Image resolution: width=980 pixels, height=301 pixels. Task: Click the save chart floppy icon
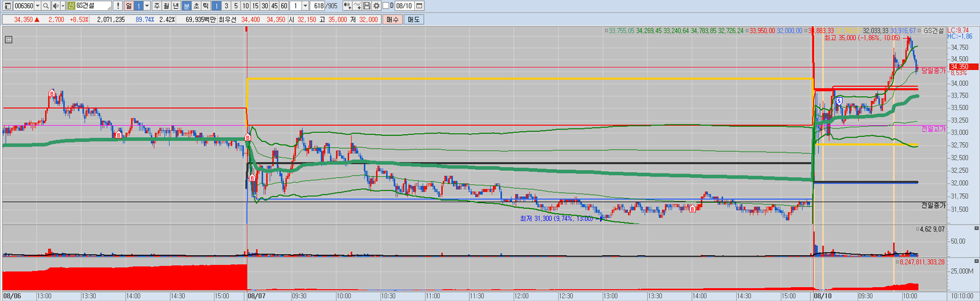[366, 6]
